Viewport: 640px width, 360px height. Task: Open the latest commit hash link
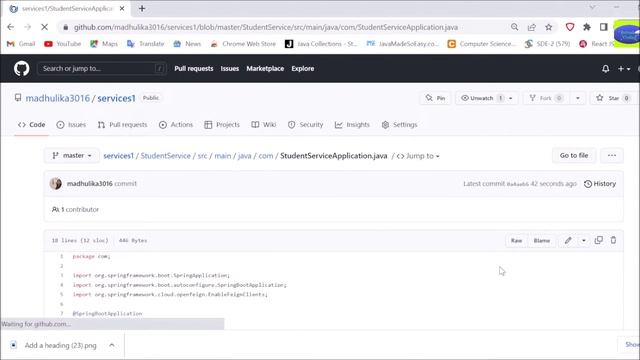pos(517,184)
